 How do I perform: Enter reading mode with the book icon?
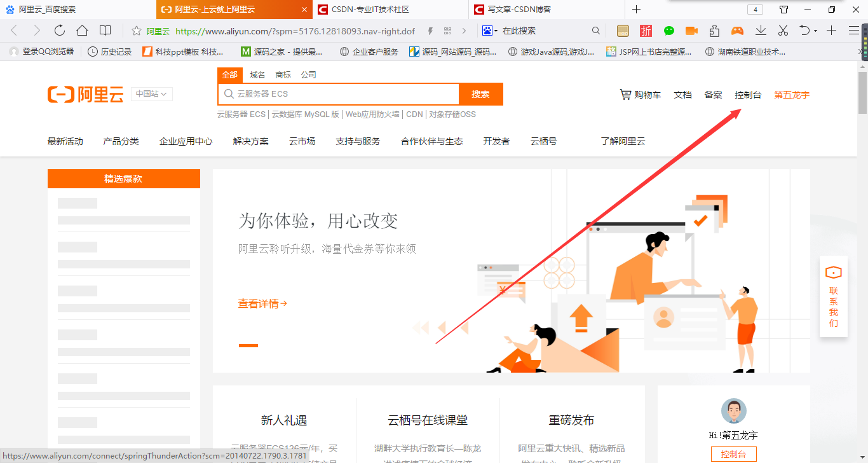105,30
